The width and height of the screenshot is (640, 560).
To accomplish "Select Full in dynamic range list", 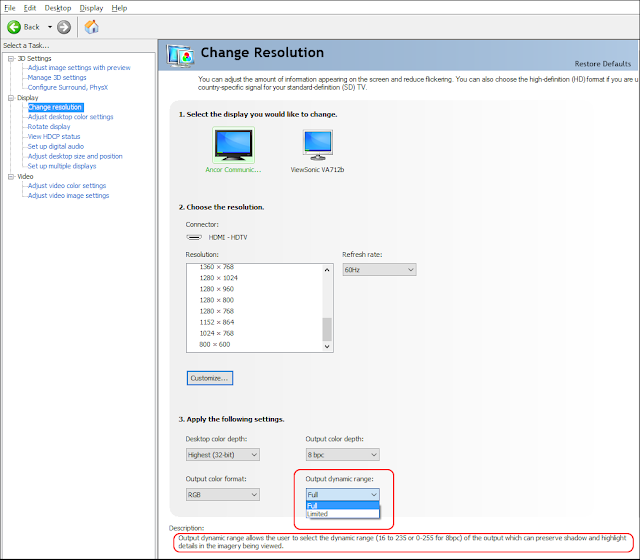I will pyautogui.click(x=342, y=506).
